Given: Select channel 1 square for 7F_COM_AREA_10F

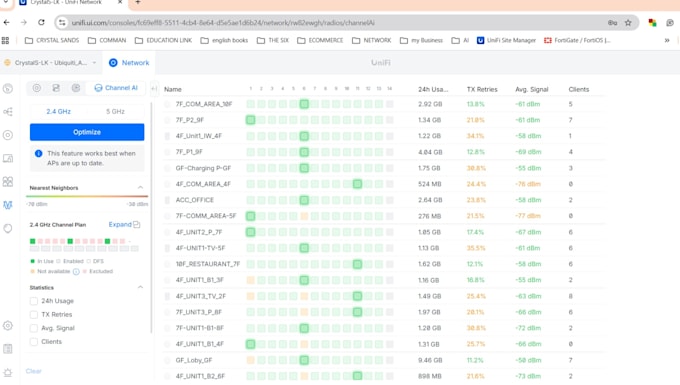Looking at the screenshot, I should click(x=251, y=104).
